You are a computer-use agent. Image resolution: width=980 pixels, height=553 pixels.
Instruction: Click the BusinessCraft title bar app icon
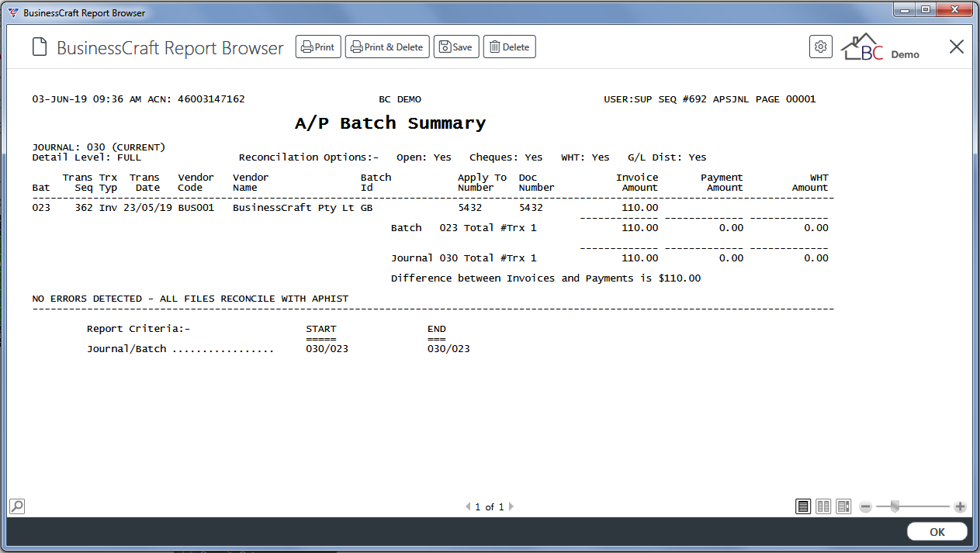pos(13,12)
